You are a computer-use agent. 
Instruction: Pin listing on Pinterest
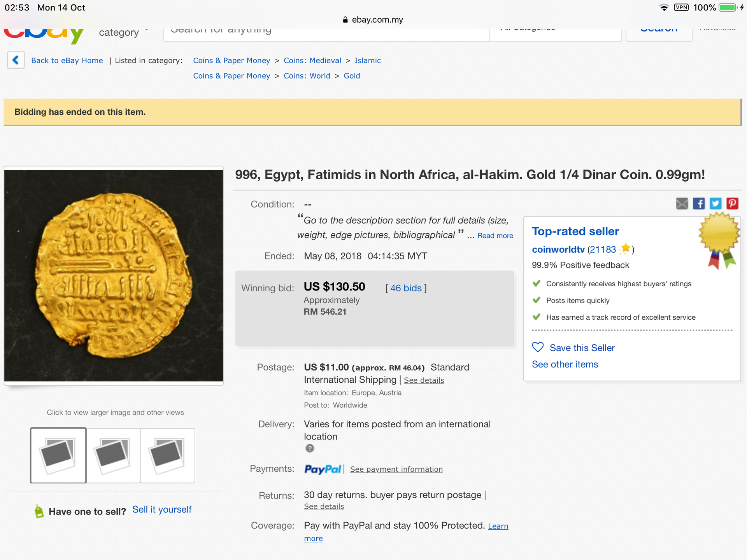[x=732, y=203]
